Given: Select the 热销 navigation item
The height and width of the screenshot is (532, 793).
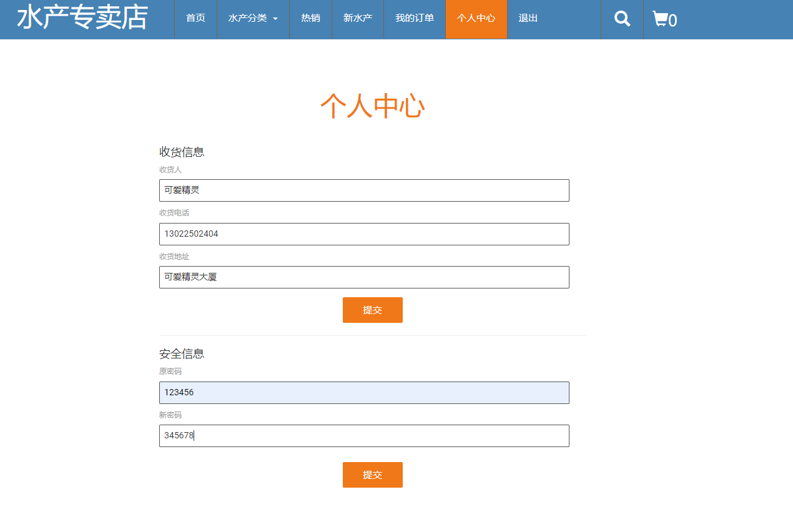Looking at the screenshot, I should coord(310,18).
